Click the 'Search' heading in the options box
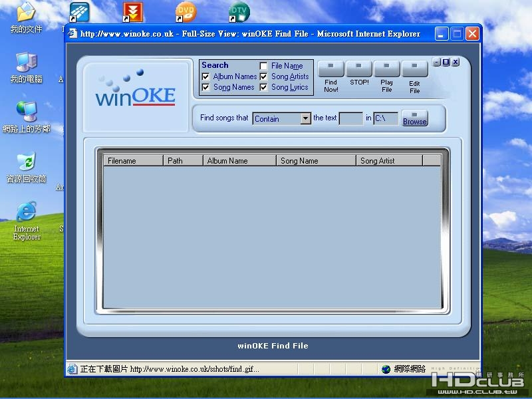532x399 pixels. click(215, 65)
